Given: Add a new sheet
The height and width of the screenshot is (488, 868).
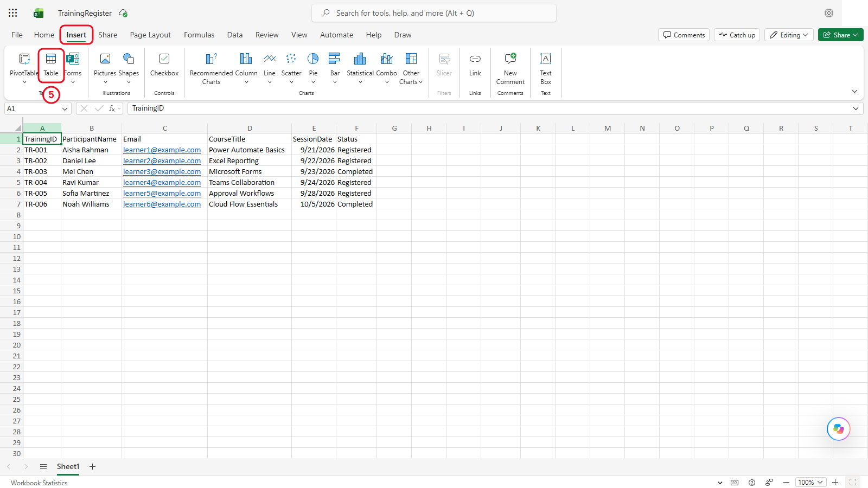Looking at the screenshot, I should [x=93, y=466].
